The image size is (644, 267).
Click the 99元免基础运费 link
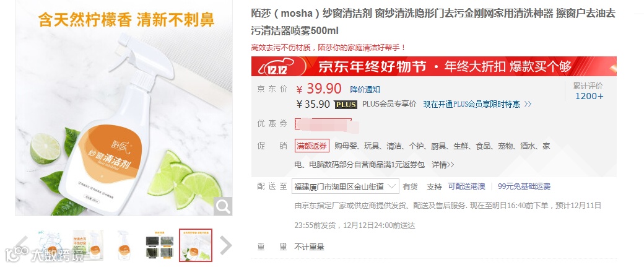(524, 186)
